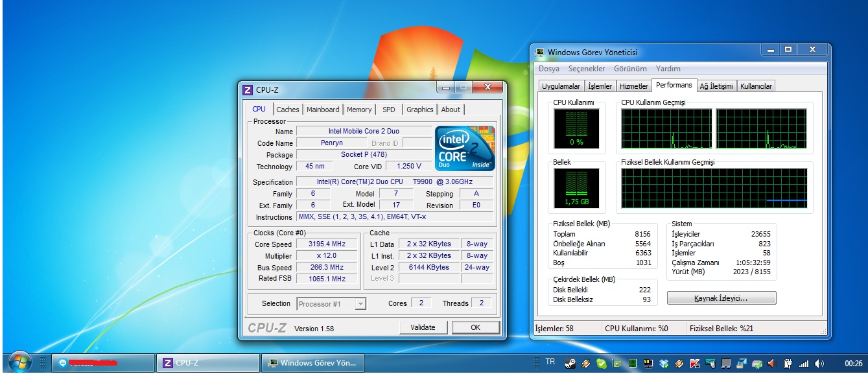Click the gray monitor tray icon
868x374 pixels.
726,364
